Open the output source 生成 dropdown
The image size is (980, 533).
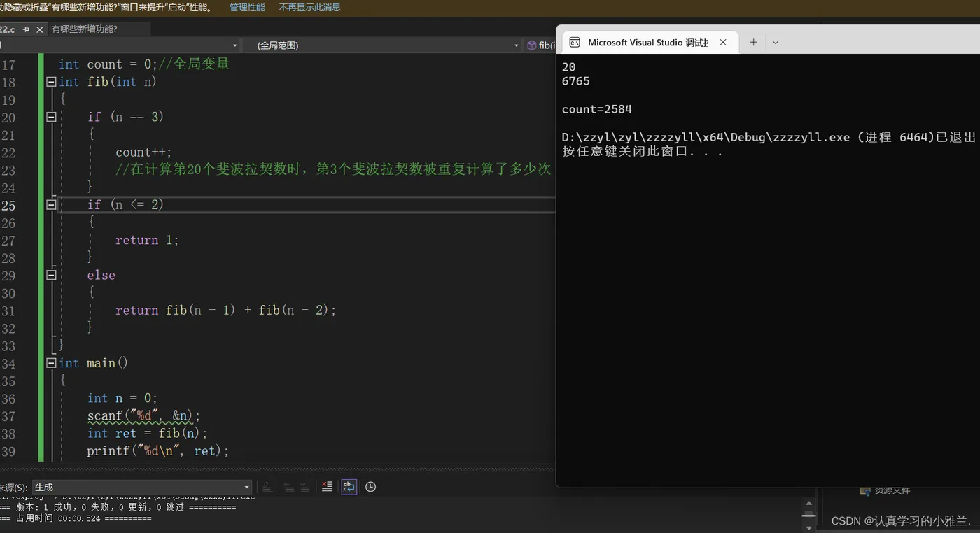pos(142,487)
